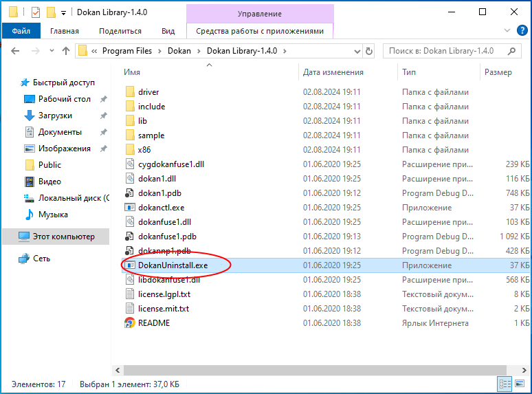
Task: Open Средства работы с приложениями tab
Action: point(260,31)
